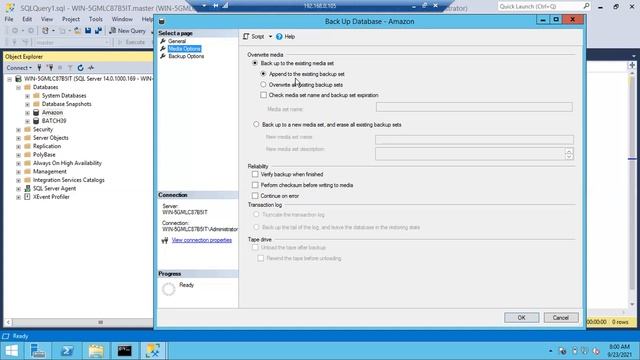Click the Open File folder icon in toolbar

tap(77, 31)
